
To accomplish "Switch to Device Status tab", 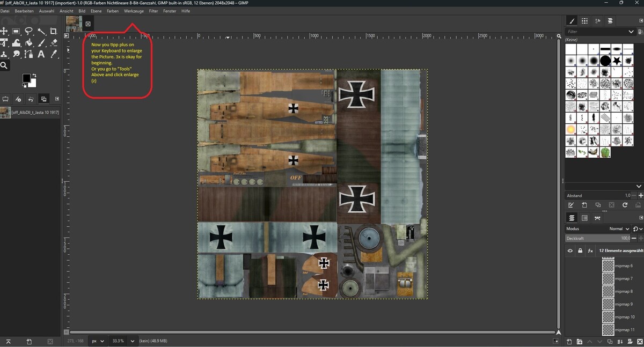I will (x=18, y=99).
